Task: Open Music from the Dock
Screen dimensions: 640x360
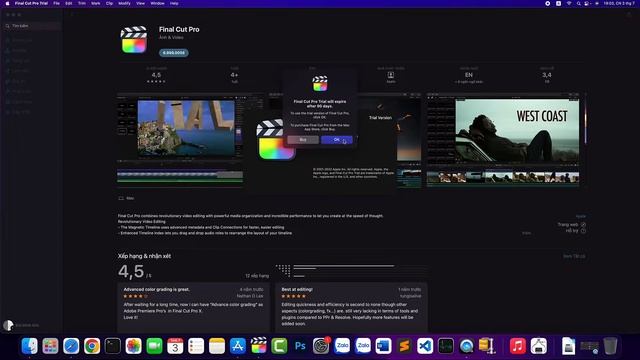Action: pos(518,346)
